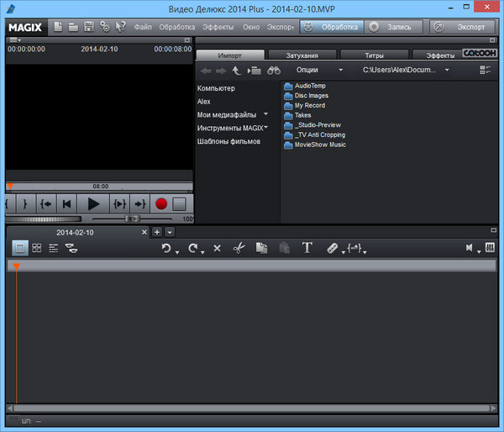Switch to the Титры tab
This screenshot has width=504, height=432.
click(373, 55)
